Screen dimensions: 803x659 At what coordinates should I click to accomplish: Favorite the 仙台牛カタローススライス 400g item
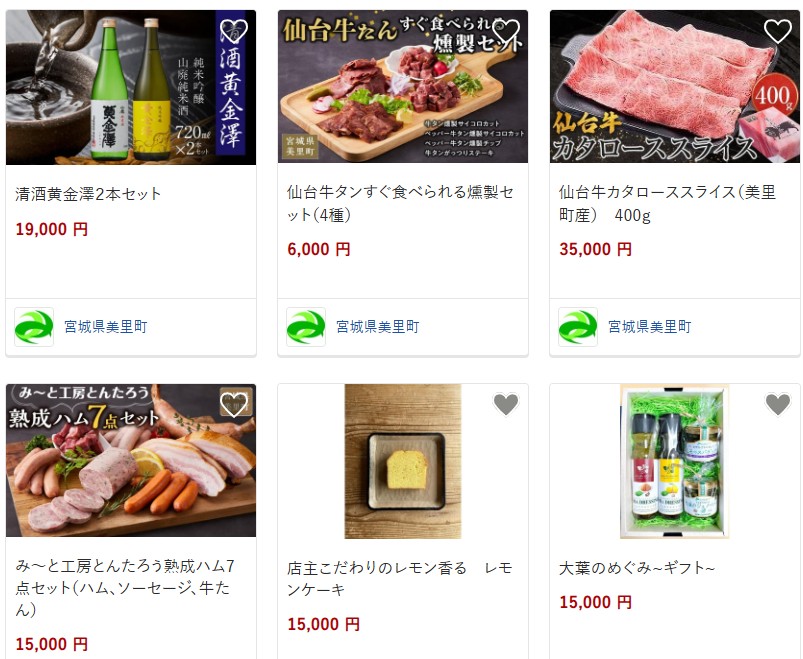click(778, 31)
